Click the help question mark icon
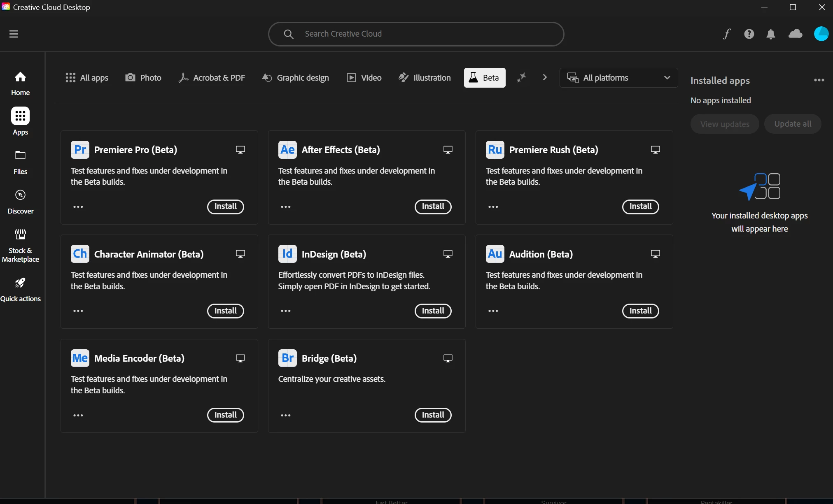Image resolution: width=833 pixels, height=504 pixels. (749, 34)
